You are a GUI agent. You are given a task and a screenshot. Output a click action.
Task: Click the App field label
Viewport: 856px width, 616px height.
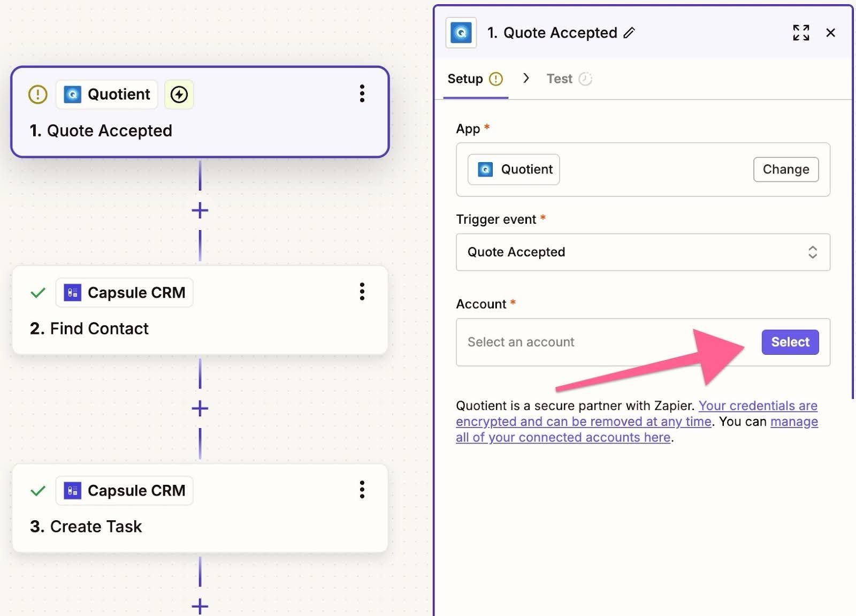coord(468,129)
